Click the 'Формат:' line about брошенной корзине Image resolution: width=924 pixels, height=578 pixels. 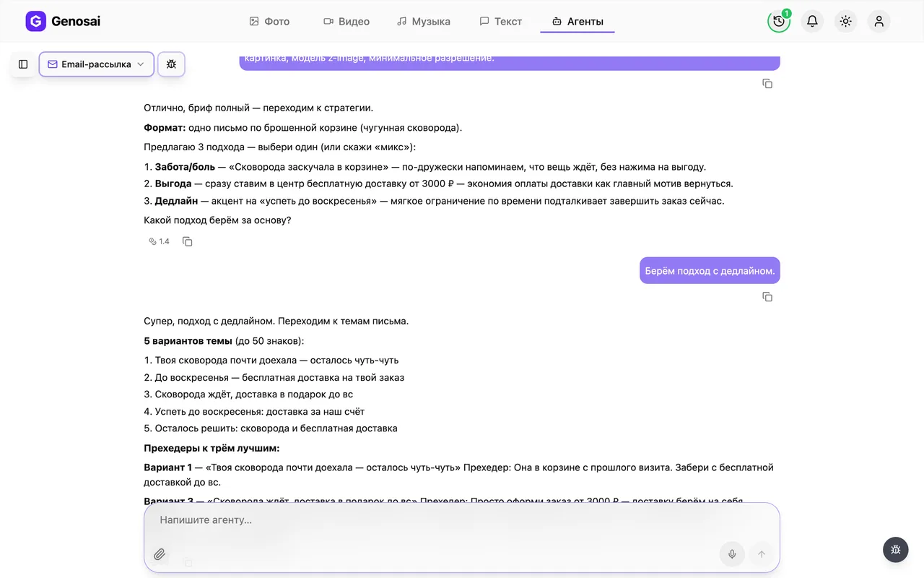pyautogui.click(x=302, y=128)
